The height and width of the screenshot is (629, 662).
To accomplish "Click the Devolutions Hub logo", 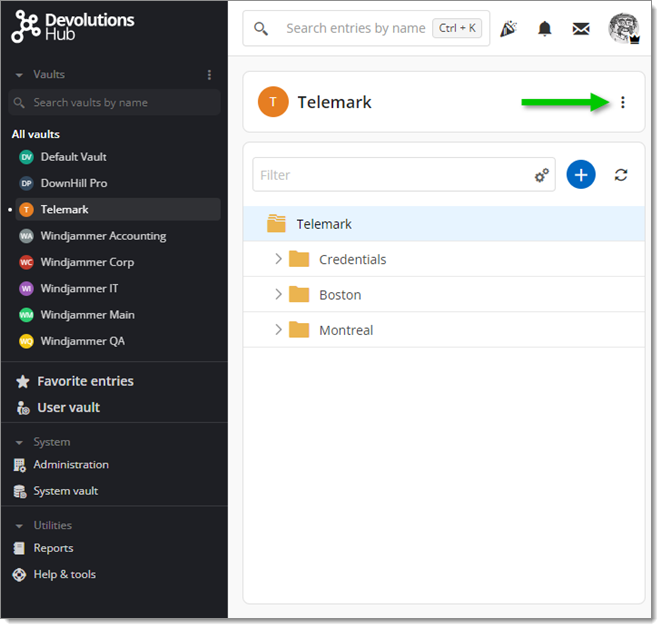I will pyautogui.click(x=73, y=27).
